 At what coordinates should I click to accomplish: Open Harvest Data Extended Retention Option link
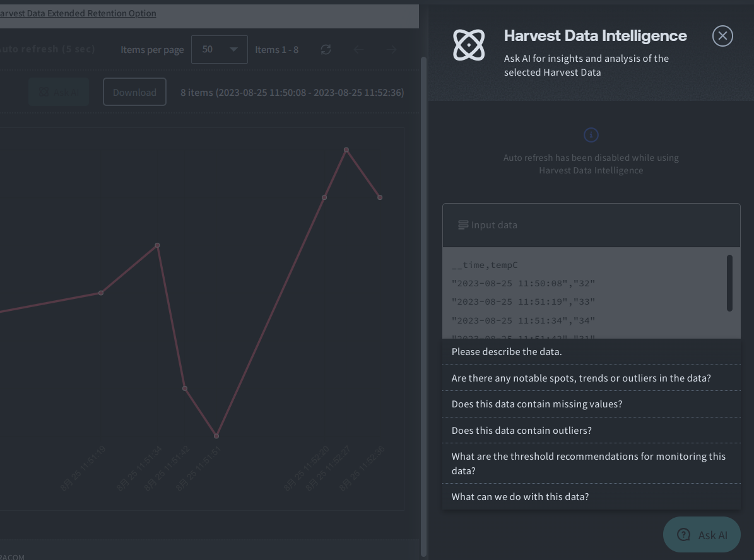pyautogui.click(x=78, y=13)
